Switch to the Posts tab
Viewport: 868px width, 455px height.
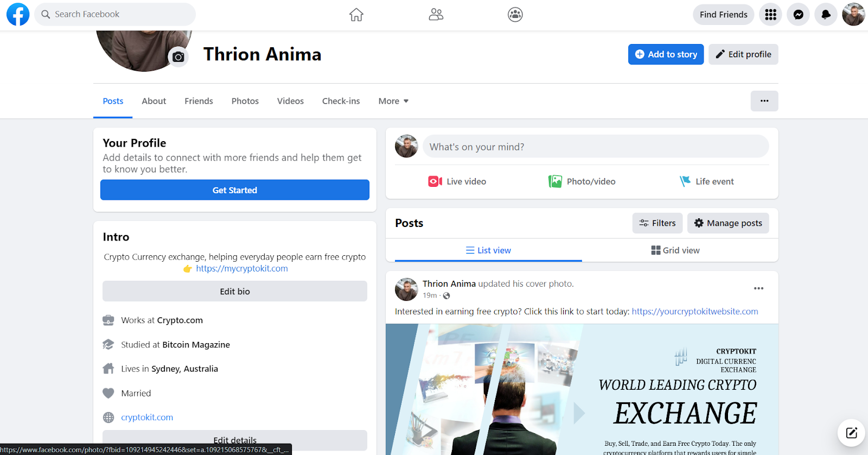[x=113, y=101]
